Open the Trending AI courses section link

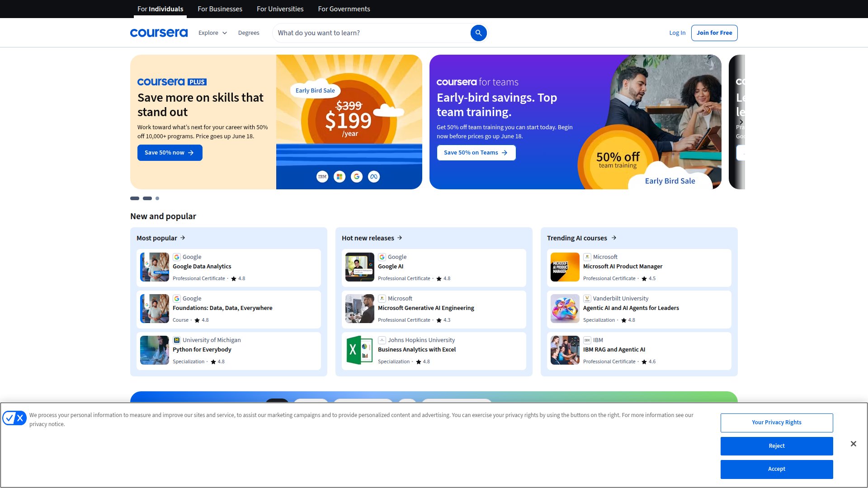tap(582, 238)
